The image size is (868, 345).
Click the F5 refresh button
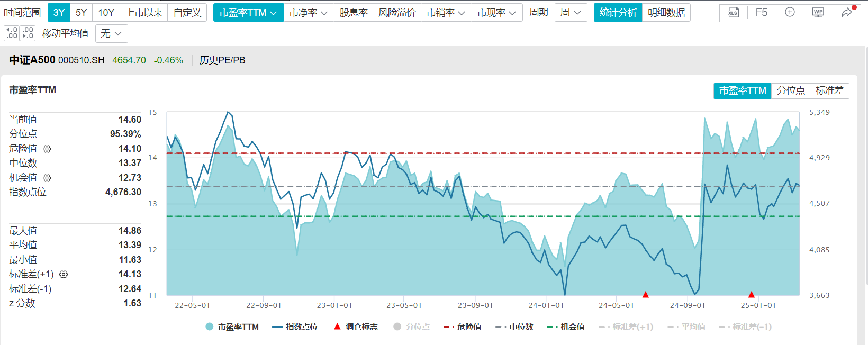(761, 13)
